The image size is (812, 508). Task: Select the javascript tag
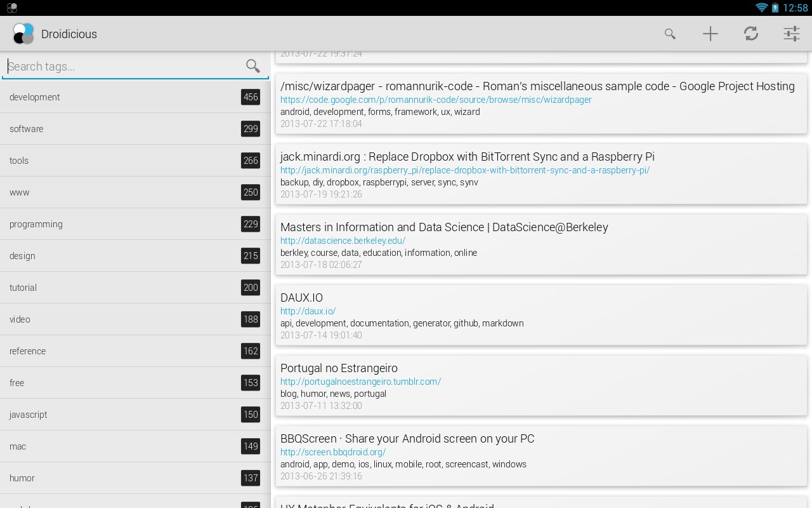click(135, 415)
